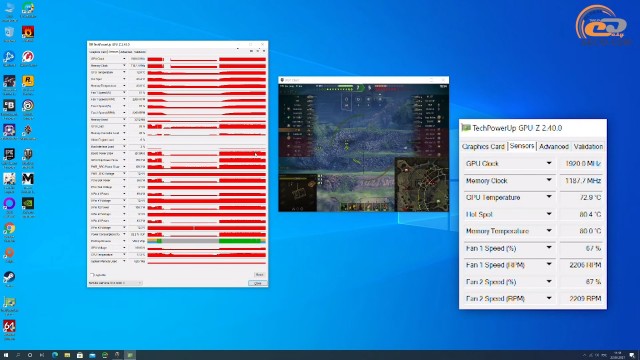Expand Fan 1 Speed (%) dropdown in enlarged panel
This screenshot has height=360, width=640.
(549, 248)
